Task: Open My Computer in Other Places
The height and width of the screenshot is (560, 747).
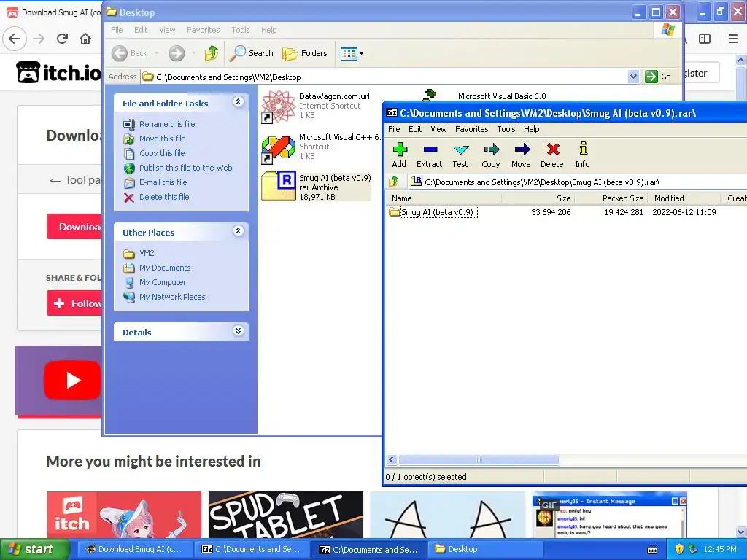Action: point(163,282)
